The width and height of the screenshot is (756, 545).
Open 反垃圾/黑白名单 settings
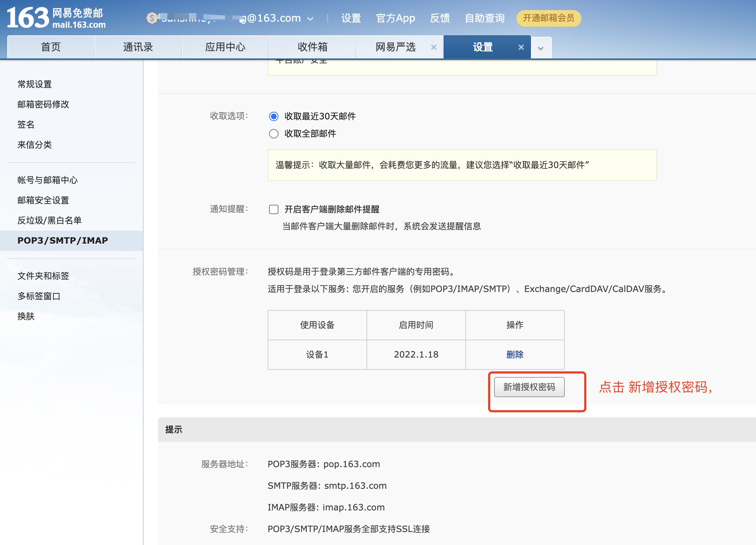pos(49,221)
